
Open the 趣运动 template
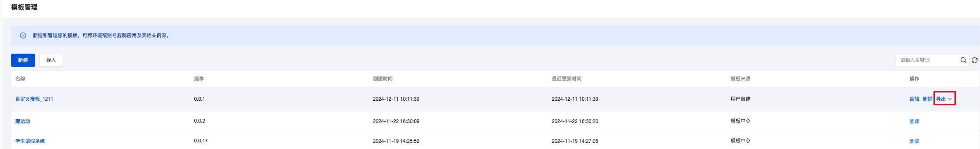click(23, 121)
